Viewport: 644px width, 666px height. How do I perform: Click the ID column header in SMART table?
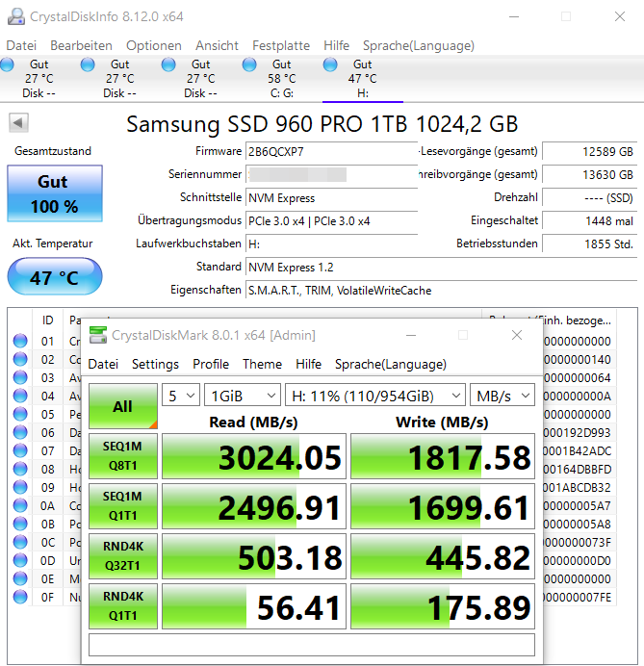click(47, 320)
